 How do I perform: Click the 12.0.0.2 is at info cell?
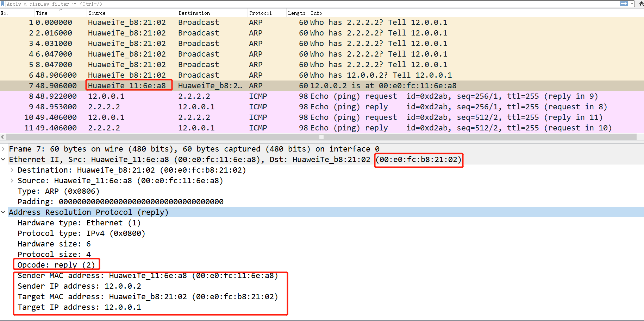tap(383, 86)
